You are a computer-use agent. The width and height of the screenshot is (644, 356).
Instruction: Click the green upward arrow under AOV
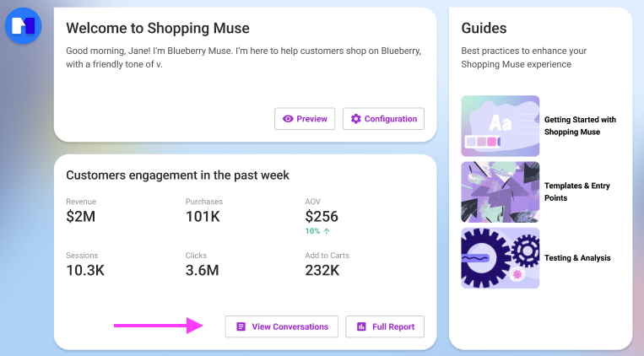(327, 231)
